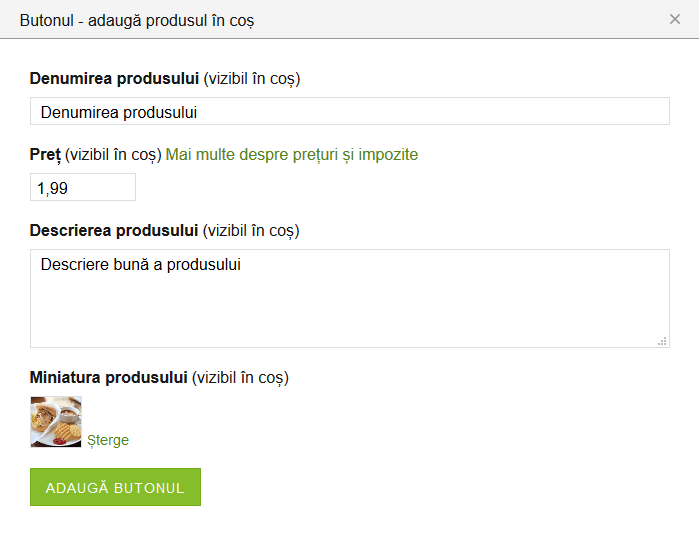Click the product name input field
The image size is (699, 535).
(x=400, y=112)
